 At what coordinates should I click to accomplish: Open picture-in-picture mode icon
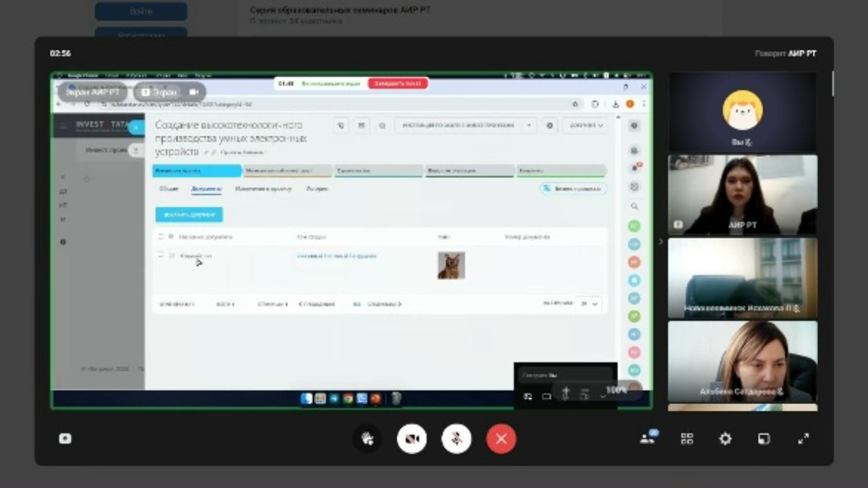[764, 439]
